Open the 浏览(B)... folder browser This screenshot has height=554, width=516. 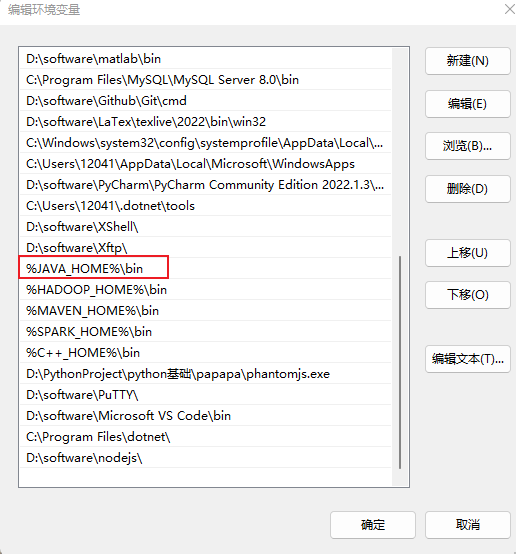468,146
